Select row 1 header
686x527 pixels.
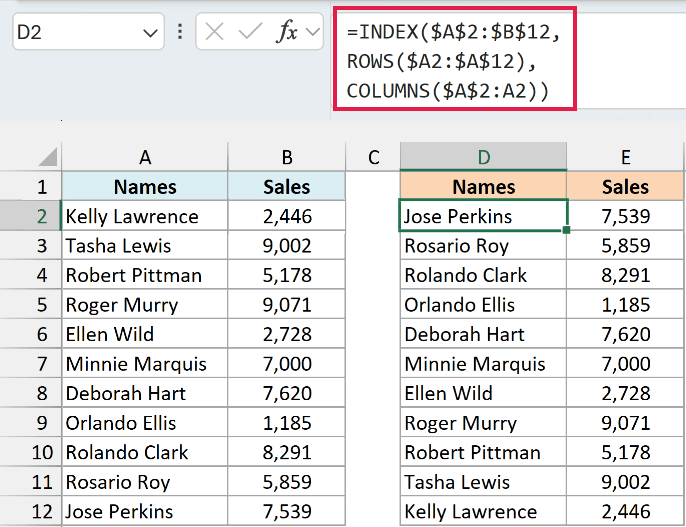click(x=31, y=187)
